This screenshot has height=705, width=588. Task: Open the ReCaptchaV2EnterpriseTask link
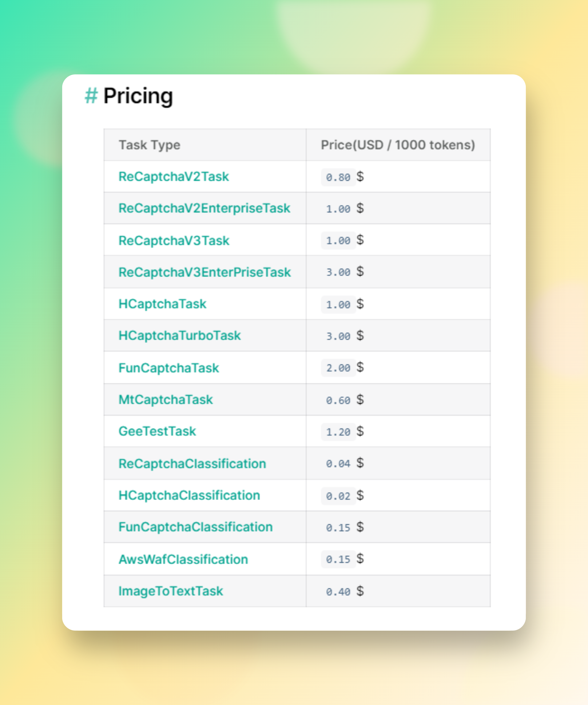tap(204, 208)
